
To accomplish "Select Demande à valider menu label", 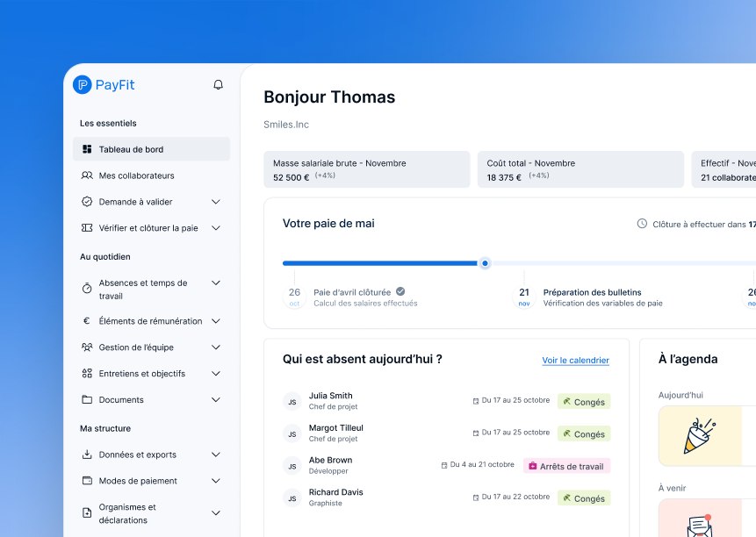I will coord(135,202).
